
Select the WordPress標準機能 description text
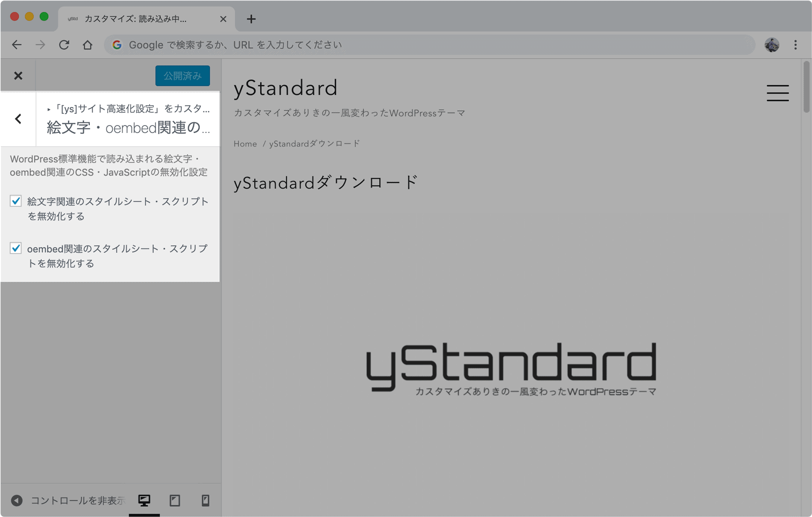click(109, 165)
